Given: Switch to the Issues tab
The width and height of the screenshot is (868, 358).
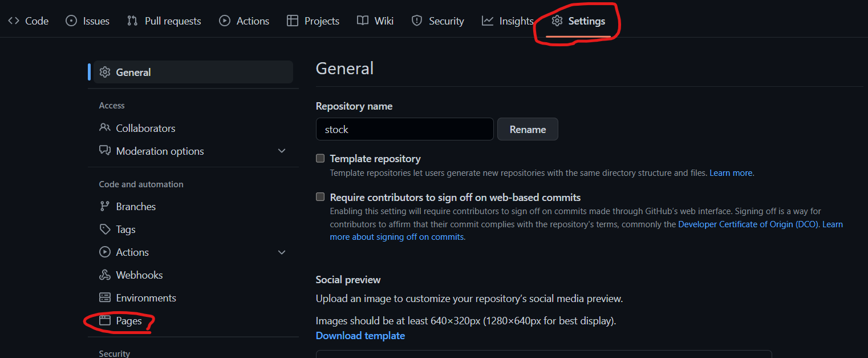Looking at the screenshot, I should [x=88, y=21].
